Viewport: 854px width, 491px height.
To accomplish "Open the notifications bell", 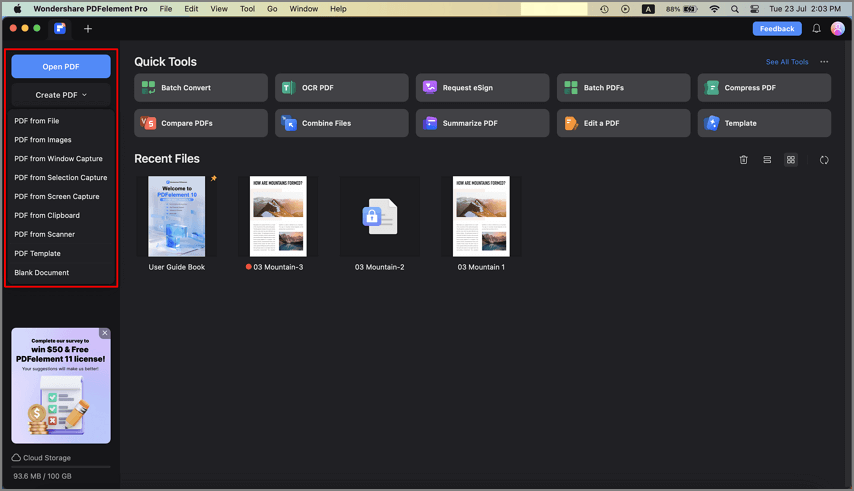I will coord(816,29).
